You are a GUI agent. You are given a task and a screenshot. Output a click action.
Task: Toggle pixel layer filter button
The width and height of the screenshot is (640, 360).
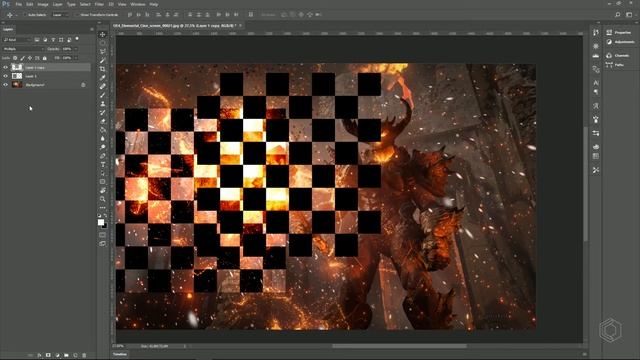point(37,40)
